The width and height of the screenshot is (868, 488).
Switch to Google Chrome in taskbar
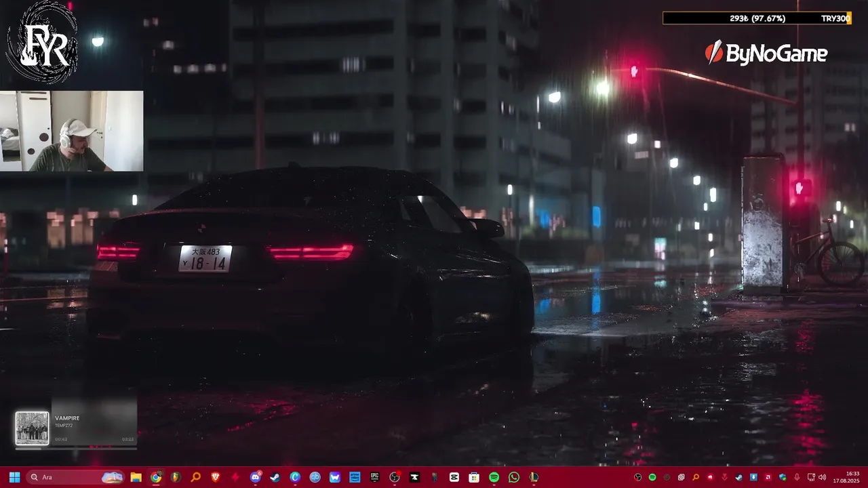coord(156,477)
